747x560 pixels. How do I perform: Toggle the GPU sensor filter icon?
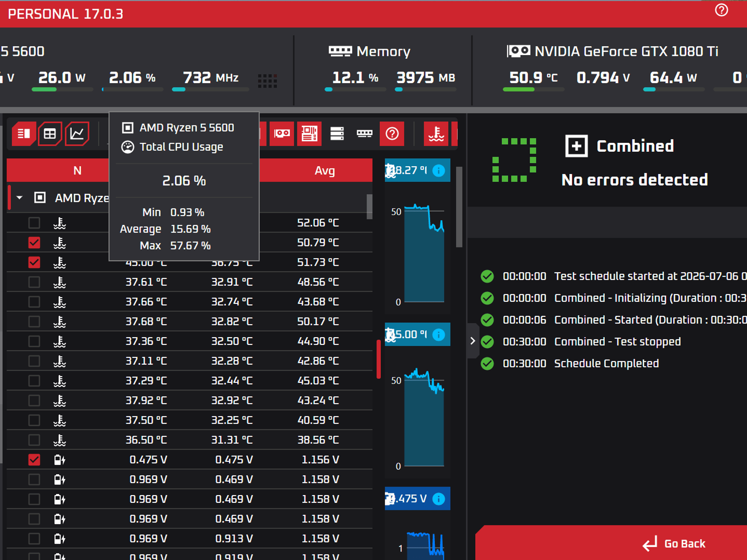click(x=282, y=134)
